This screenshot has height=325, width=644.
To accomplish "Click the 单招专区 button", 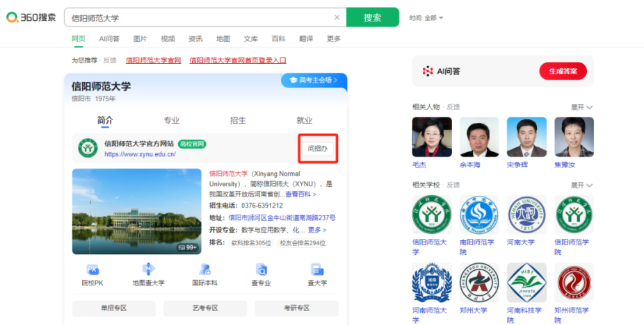I will (114, 308).
